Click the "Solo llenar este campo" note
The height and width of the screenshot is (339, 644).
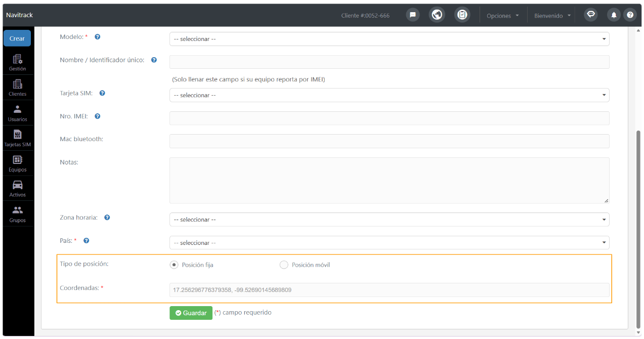248,79
